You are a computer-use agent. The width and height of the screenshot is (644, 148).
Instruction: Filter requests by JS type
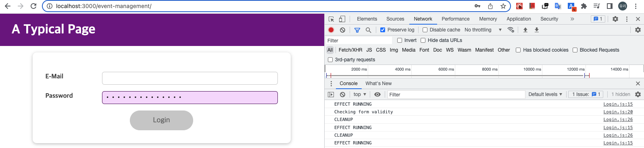point(369,50)
